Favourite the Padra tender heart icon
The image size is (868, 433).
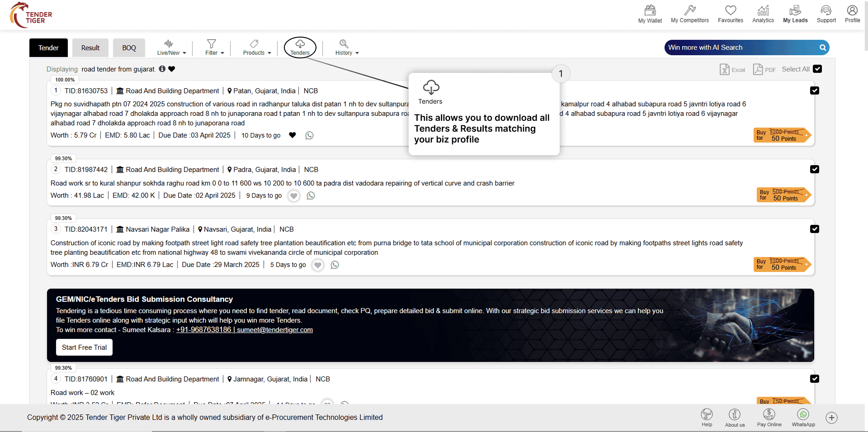[294, 196]
